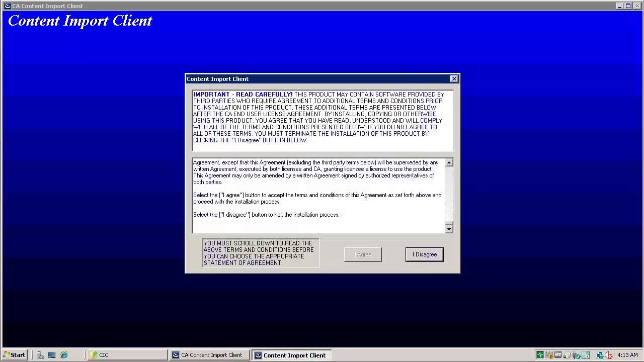644x362 pixels.
Task: Click the license text scrollbar up arrow
Action: [449, 162]
